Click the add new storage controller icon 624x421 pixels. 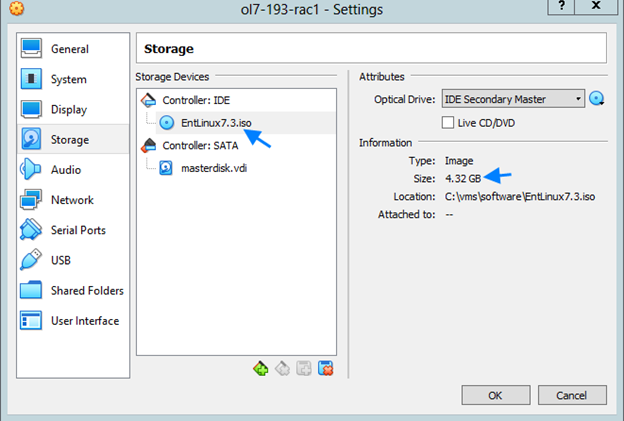[x=261, y=368]
